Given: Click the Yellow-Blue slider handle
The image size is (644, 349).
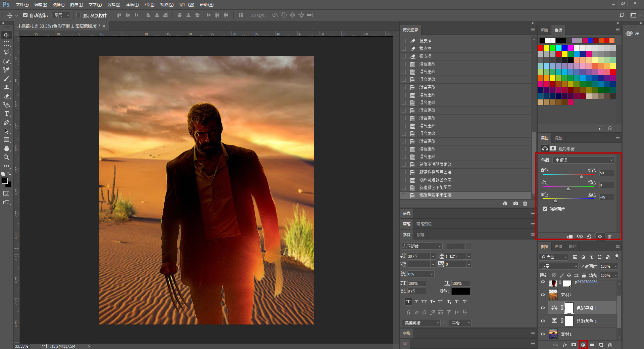Looking at the screenshot, I should point(555,201).
